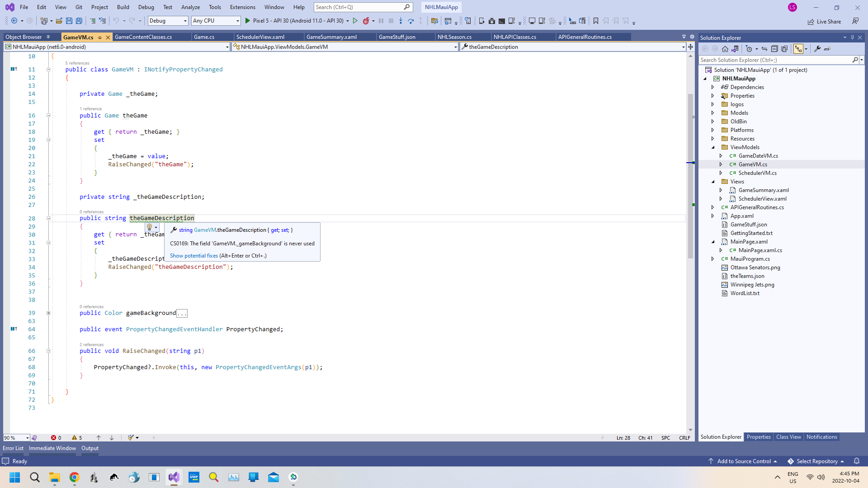
Task: Open the warnings indicator in the status bar
Action: click(x=77, y=437)
